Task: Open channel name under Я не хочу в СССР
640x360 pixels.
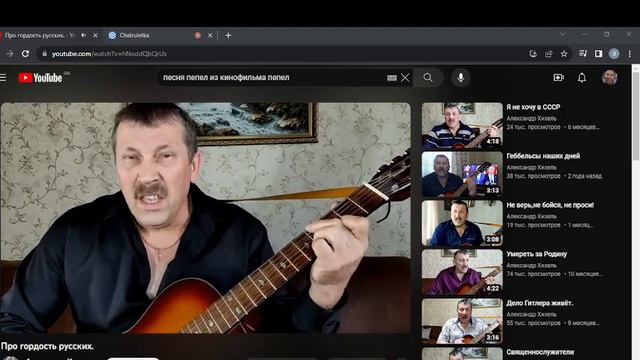Action: click(531, 118)
